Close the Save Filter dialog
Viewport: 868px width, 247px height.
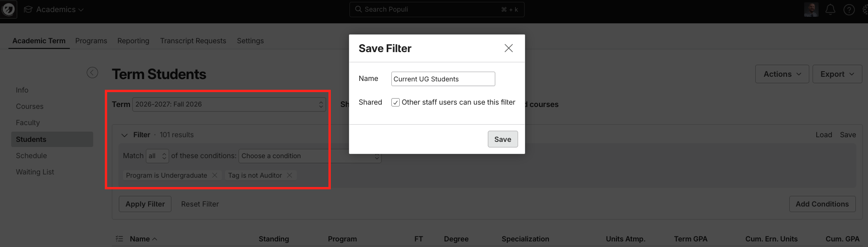tap(509, 48)
